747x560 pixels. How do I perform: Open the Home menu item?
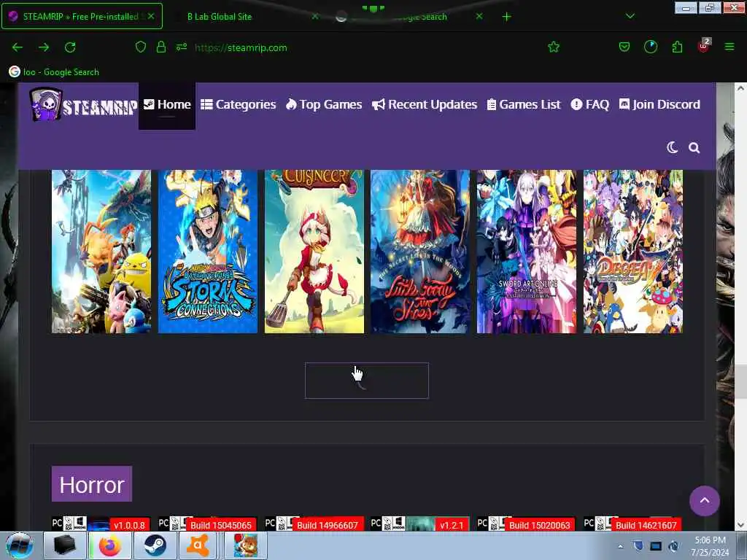tap(167, 105)
